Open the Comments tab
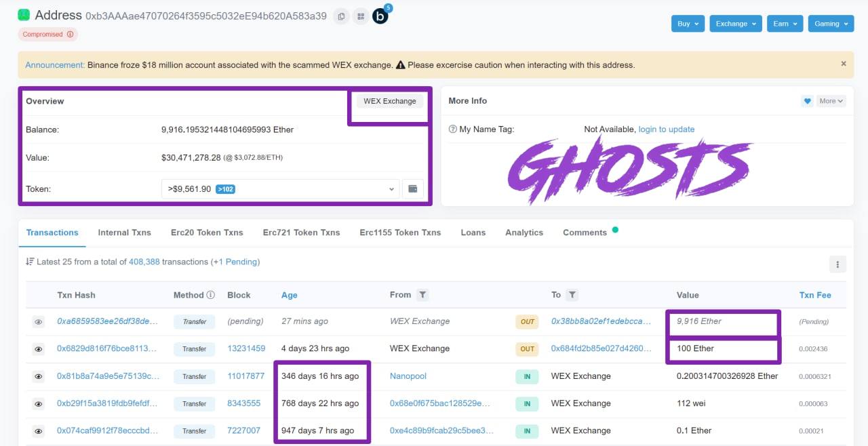Image resolution: width=868 pixels, height=446 pixels. (x=585, y=232)
